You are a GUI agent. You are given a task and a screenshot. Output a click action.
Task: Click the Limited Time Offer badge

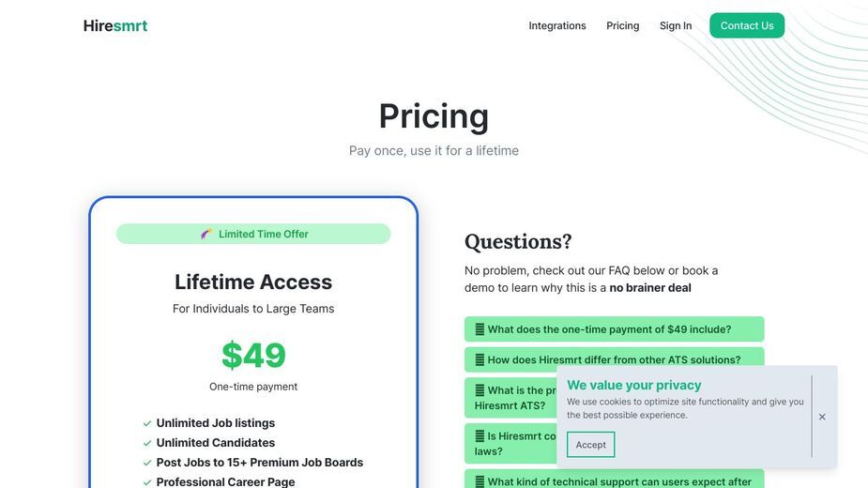pyautogui.click(x=253, y=234)
